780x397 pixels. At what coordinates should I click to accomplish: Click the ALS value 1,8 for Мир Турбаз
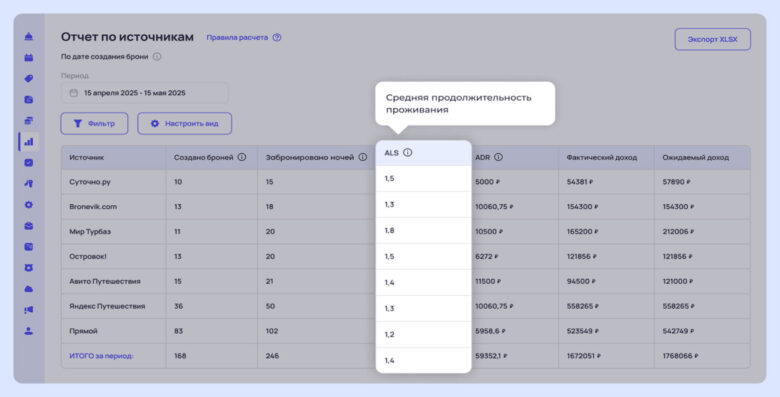(390, 230)
